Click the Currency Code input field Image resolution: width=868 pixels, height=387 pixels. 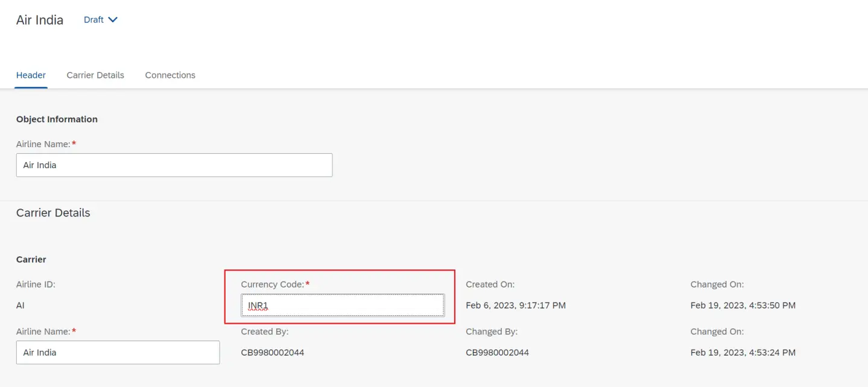[343, 305]
